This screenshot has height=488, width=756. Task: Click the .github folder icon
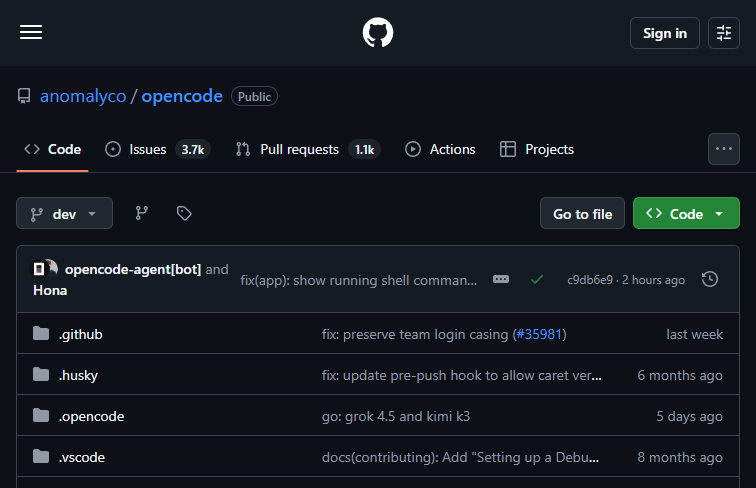pos(41,333)
